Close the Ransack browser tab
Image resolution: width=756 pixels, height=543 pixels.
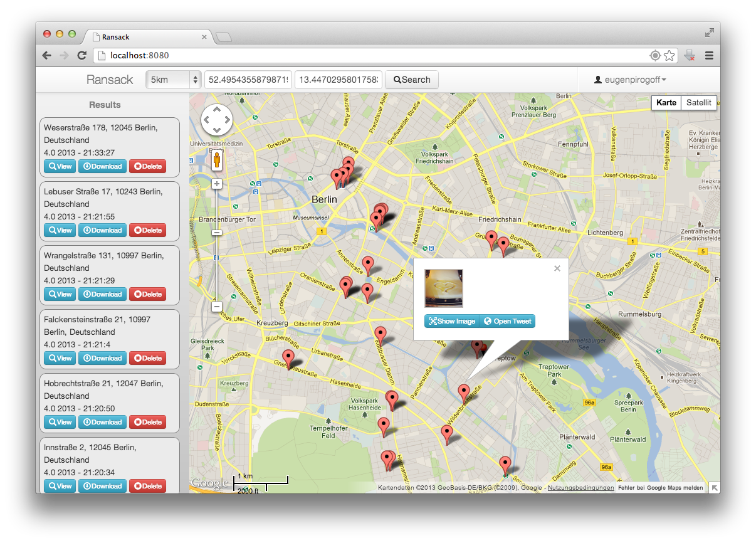pos(204,37)
